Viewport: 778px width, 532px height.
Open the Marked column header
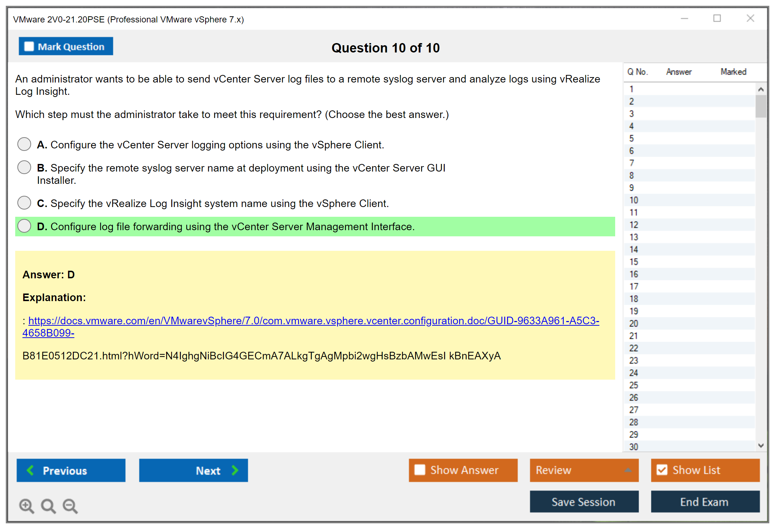point(733,72)
